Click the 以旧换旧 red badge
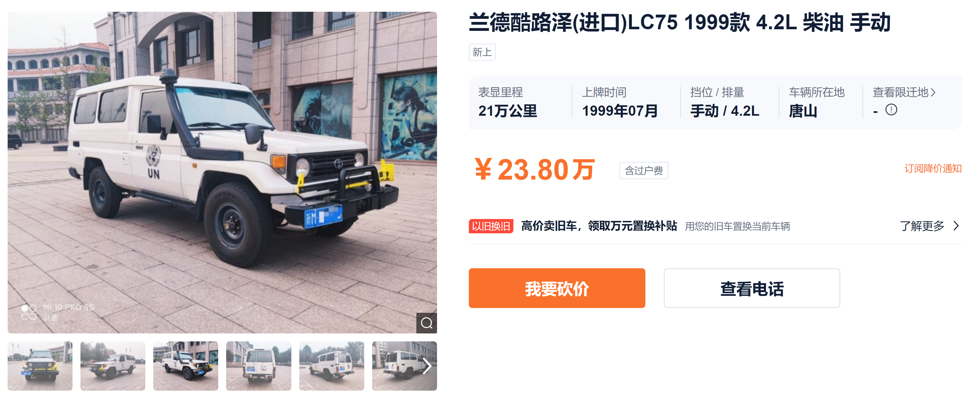980x397 pixels. pyautogui.click(x=491, y=226)
